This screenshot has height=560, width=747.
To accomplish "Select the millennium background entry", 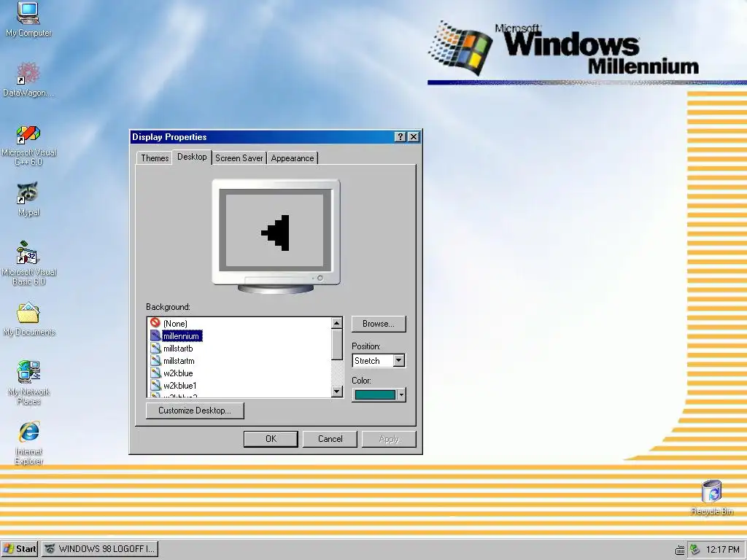I will 182,335.
